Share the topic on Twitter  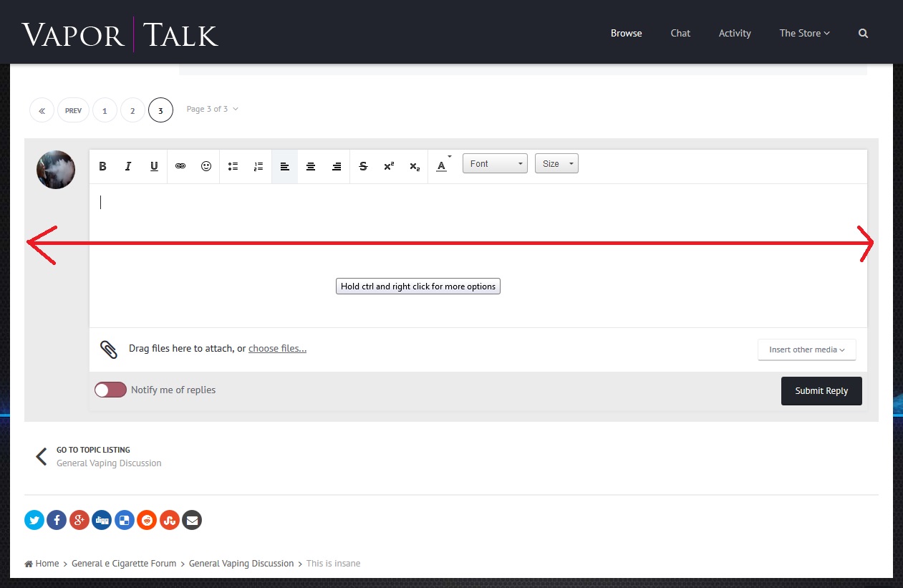34,520
